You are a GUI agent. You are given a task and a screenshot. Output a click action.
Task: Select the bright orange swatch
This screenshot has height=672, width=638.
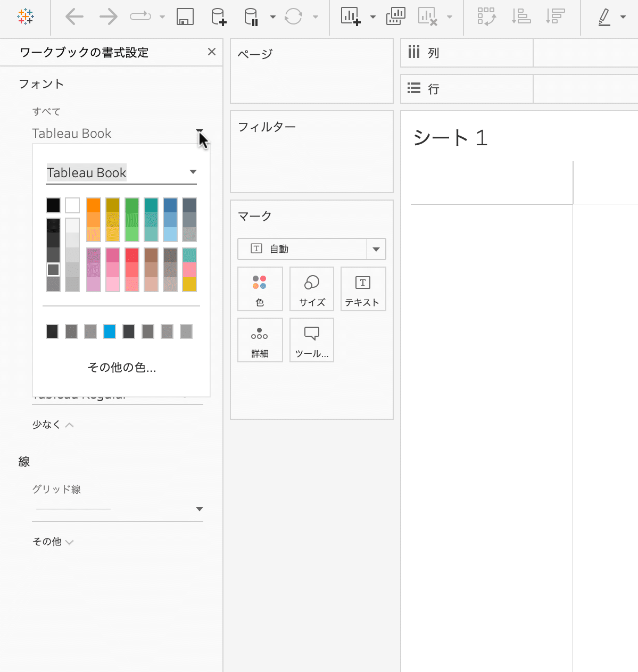[94, 205]
